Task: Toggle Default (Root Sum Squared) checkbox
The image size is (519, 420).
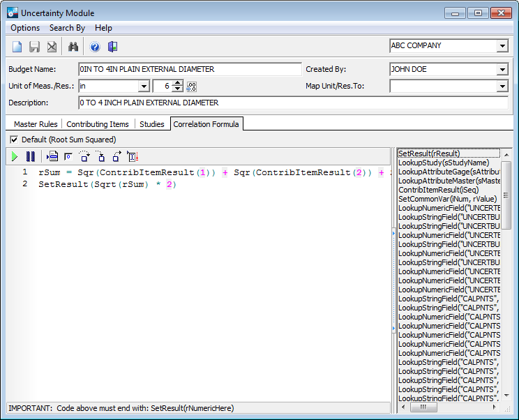Action: (15, 140)
